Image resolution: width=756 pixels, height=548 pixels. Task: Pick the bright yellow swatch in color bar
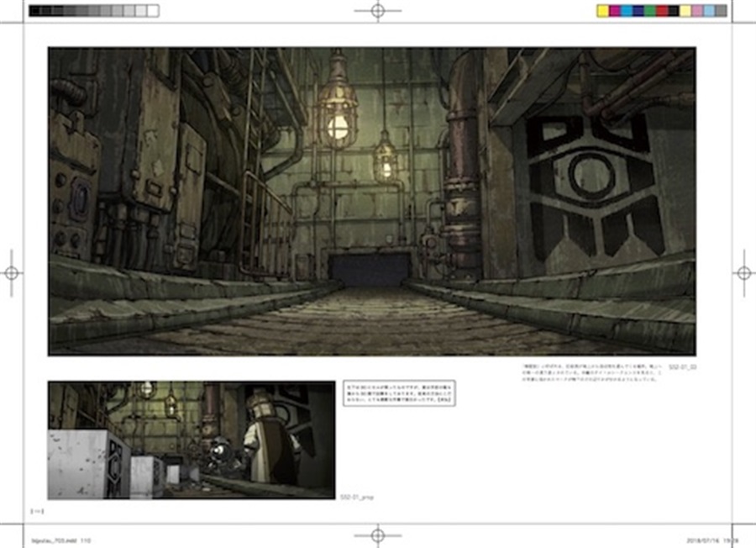click(602, 11)
